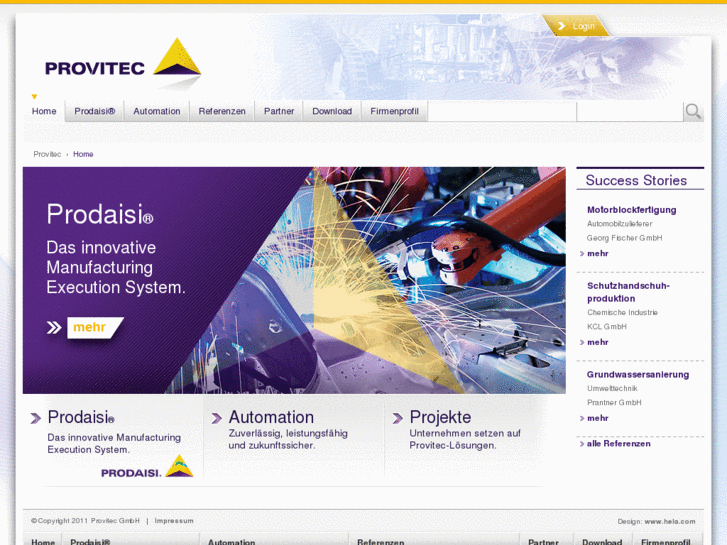Click the Prodaisi hero banner image
Viewport: 727px width, 545px height.
click(x=294, y=280)
